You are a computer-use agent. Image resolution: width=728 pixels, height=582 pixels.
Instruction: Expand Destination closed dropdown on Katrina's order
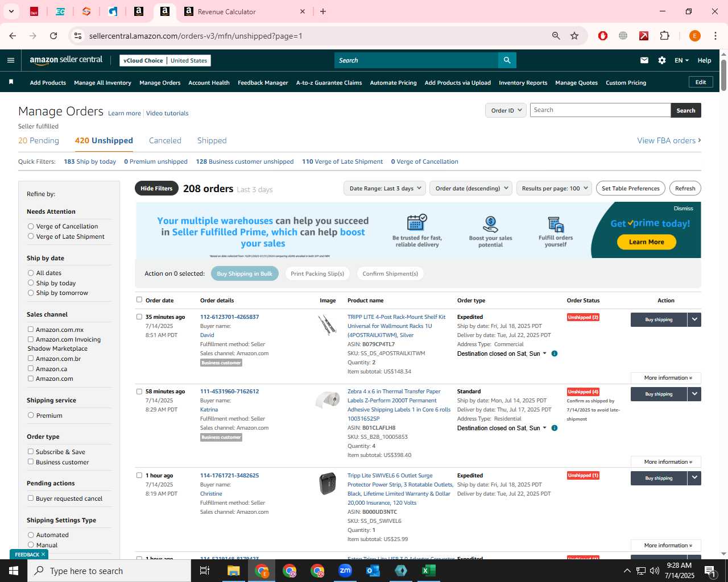(502, 428)
